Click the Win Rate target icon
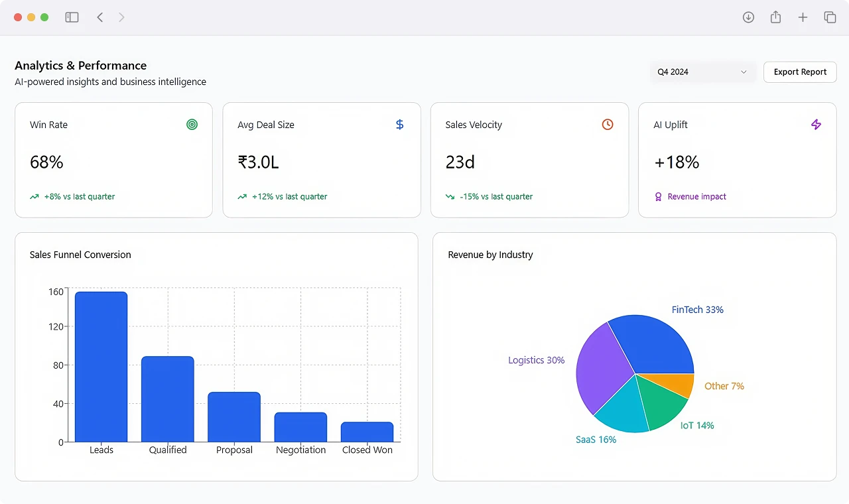Image resolution: width=849 pixels, height=504 pixels. point(192,124)
